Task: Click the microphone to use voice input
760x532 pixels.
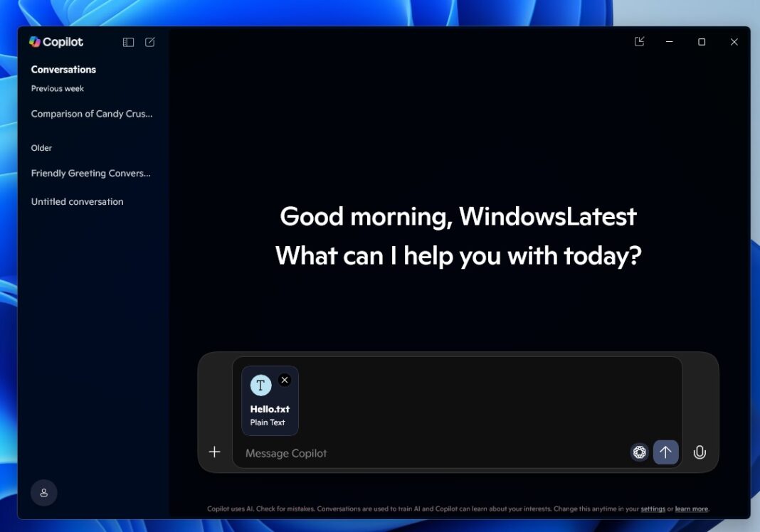Action: click(x=700, y=452)
